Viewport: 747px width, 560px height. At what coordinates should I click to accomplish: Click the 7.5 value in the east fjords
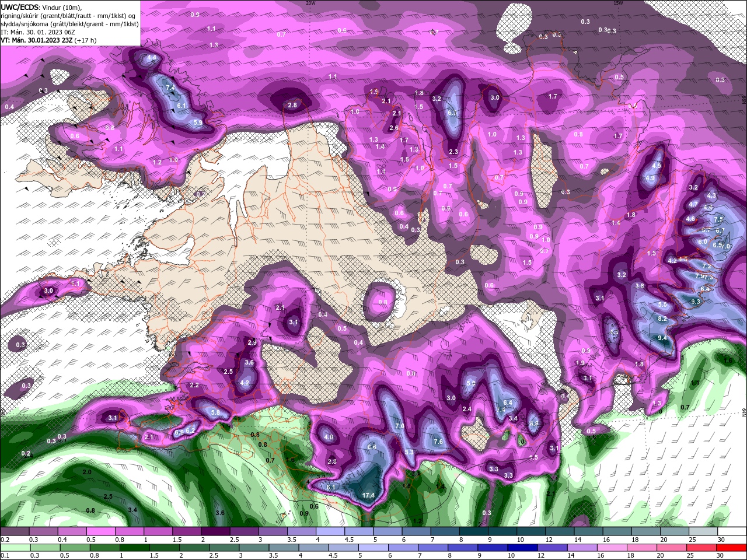[x=718, y=219]
